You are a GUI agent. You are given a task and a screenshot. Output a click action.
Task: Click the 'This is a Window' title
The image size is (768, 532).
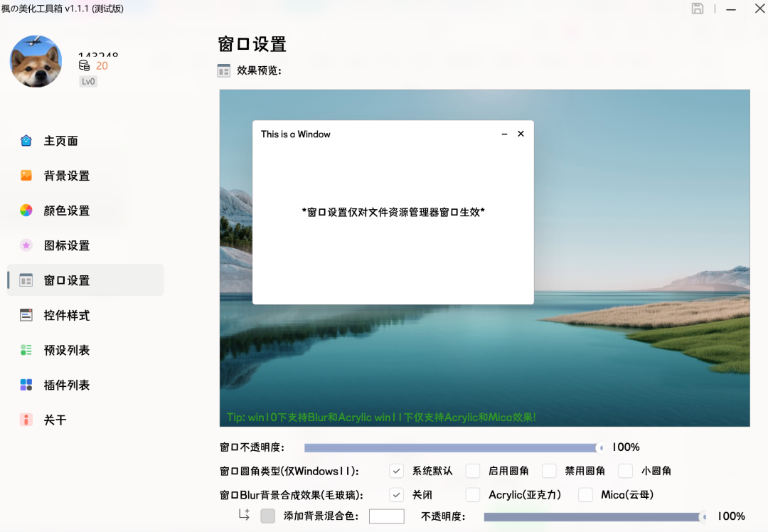295,134
